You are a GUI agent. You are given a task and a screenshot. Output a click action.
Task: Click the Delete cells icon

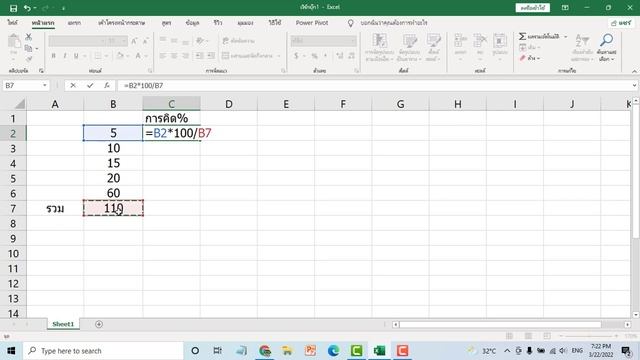480,41
